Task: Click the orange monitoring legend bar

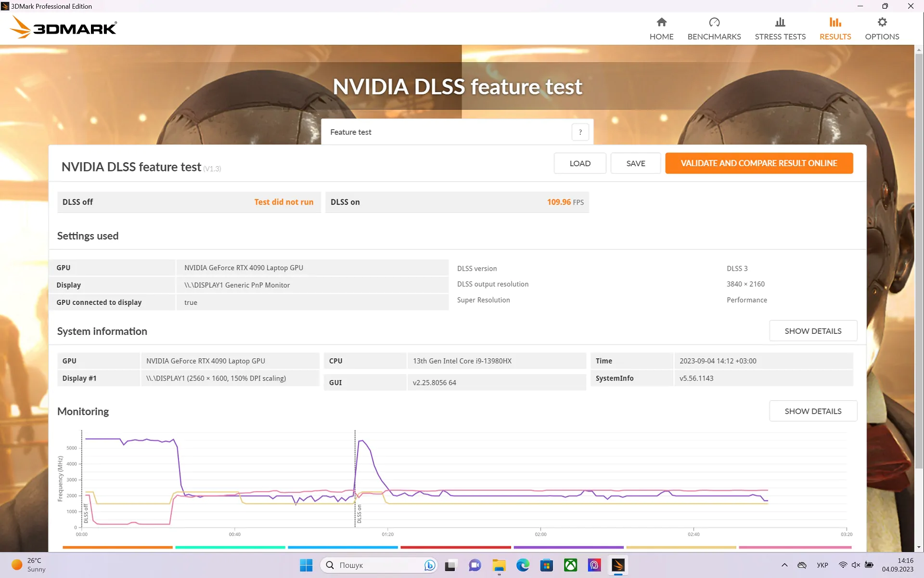Action: [117, 547]
